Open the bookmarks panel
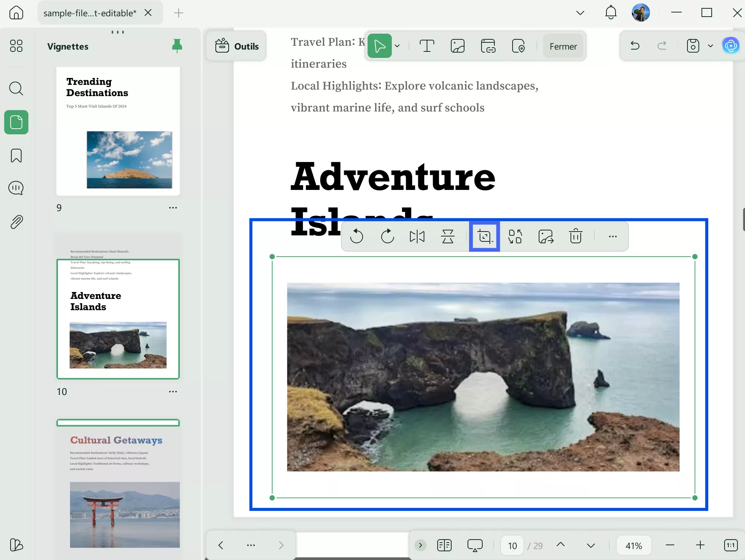 pyautogui.click(x=16, y=156)
